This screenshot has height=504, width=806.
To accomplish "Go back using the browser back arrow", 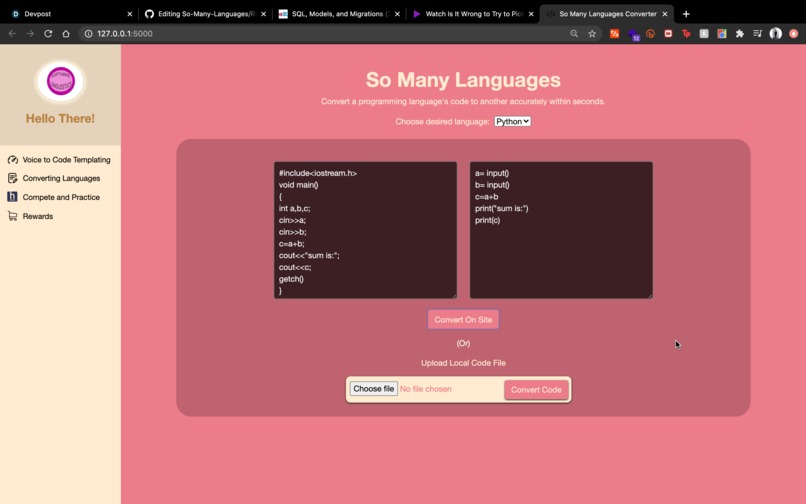I will [12, 33].
